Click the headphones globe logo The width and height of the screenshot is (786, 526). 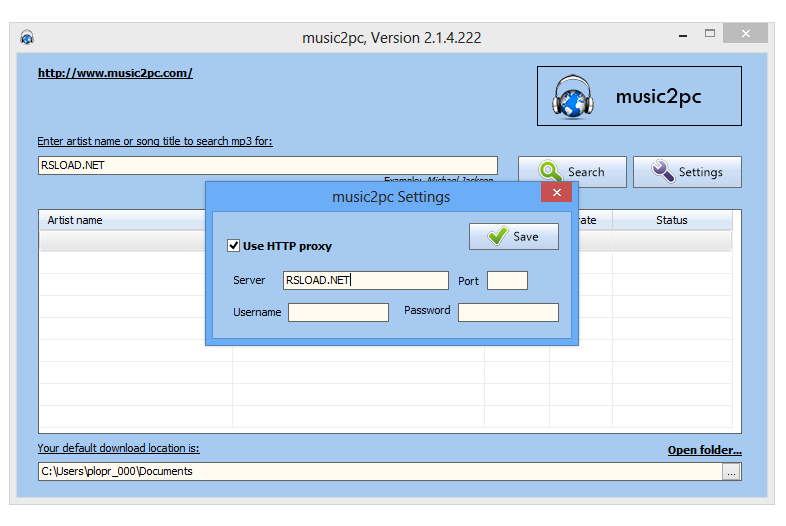click(573, 97)
